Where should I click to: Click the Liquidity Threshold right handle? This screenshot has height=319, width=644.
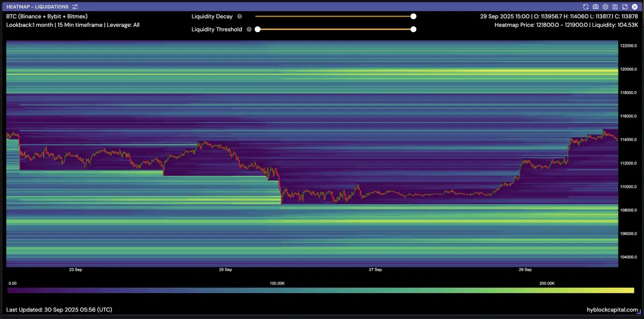(413, 29)
